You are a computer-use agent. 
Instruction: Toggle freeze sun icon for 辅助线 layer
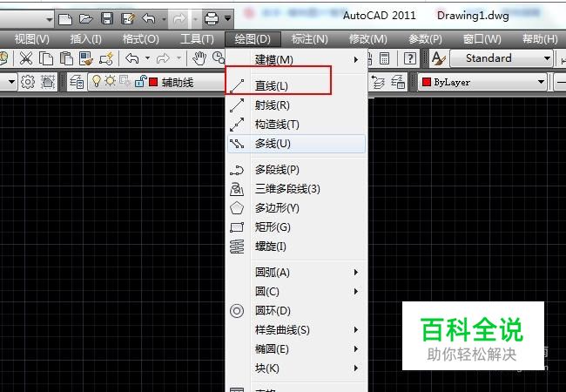(x=111, y=80)
